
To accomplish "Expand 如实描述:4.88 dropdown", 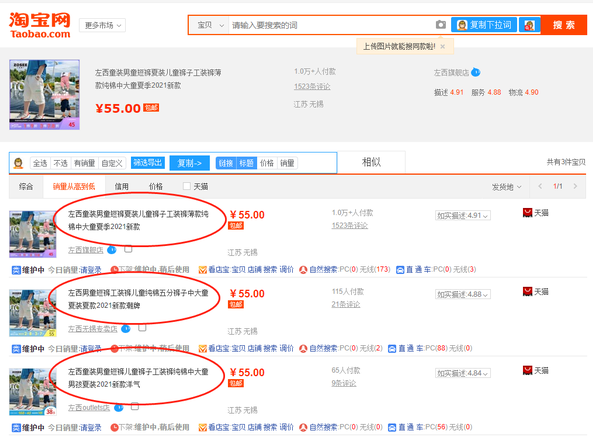I will click(x=463, y=294).
